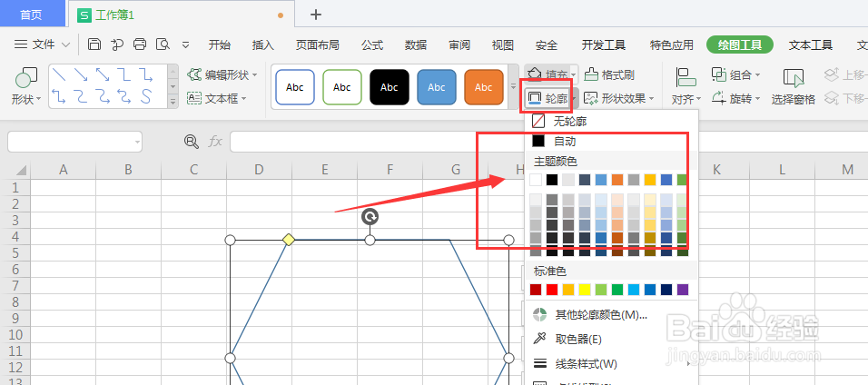Image resolution: width=868 pixels, height=385 pixels.
Task: Click the Align icon
Action: [x=686, y=78]
